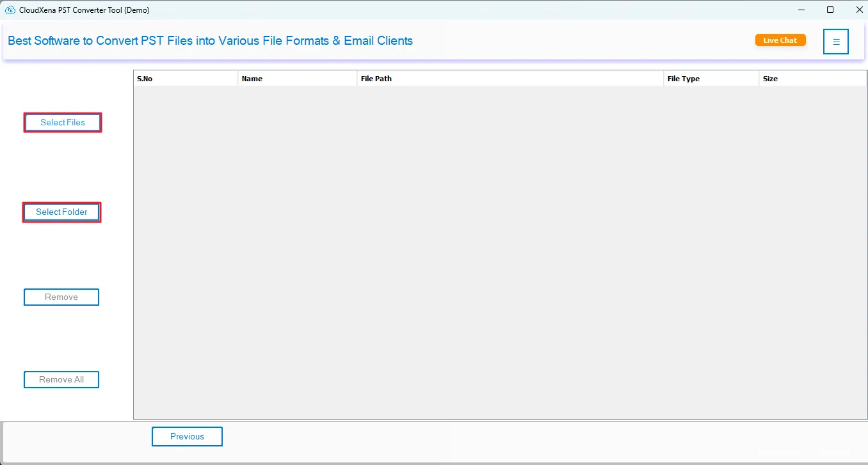Image resolution: width=868 pixels, height=465 pixels.
Task: Start a Live Chat session
Action: coord(780,40)
